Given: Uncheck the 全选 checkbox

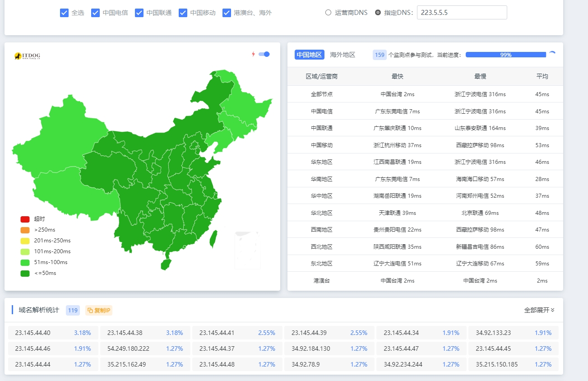Looking at the screenshot, I should pos(64,13).
